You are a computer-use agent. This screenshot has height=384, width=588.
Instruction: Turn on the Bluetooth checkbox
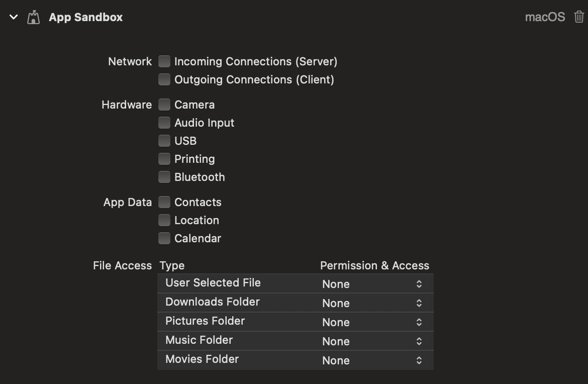click(164, 176)
